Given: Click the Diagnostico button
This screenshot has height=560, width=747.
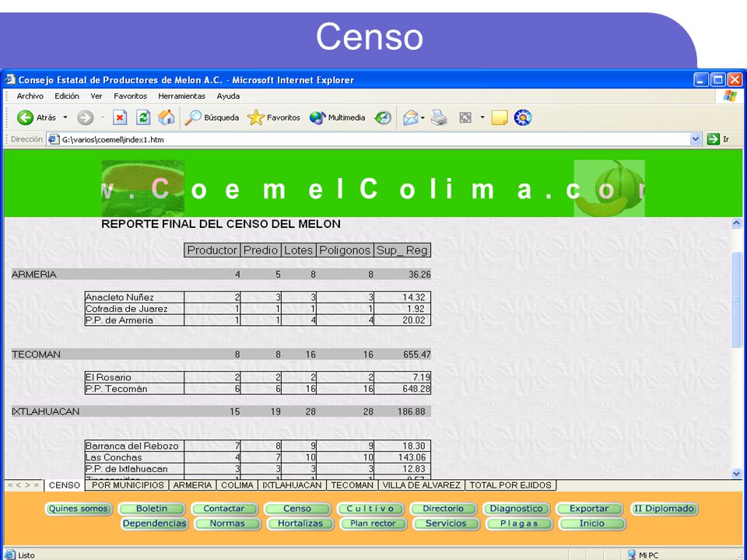Looking at the screenshot, I should [517, 509].
